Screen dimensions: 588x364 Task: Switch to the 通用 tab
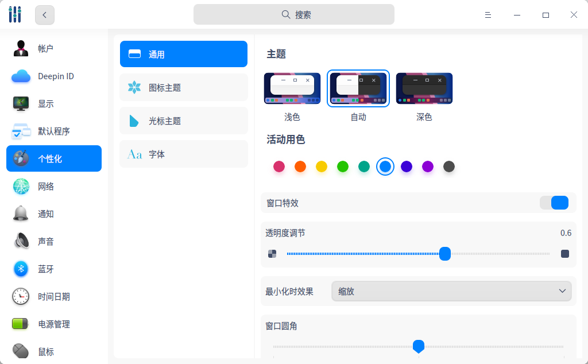[184, 54]
